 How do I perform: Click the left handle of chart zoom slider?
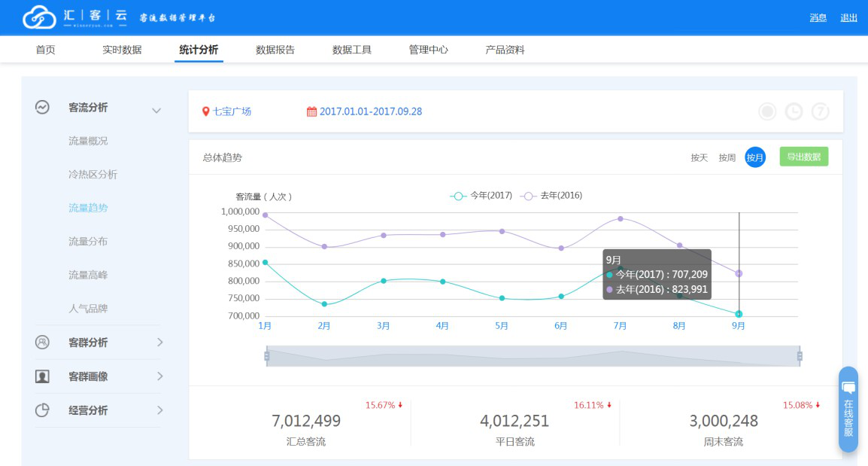coord(267,356)
